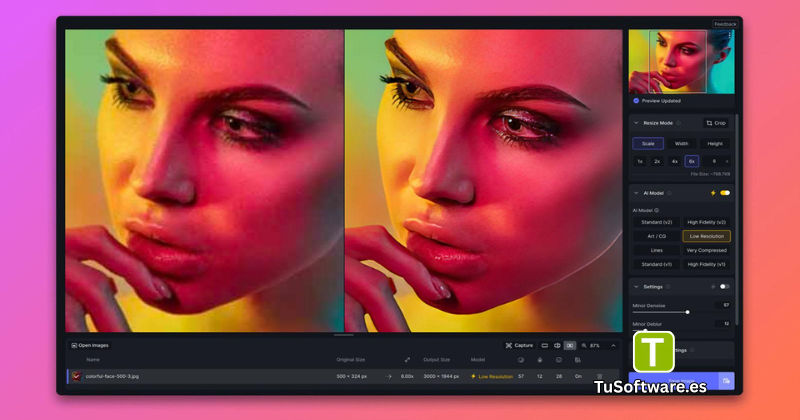Screen dimensions: 800x420
Task: Select the split view layout icon
Action: point(557,345)
